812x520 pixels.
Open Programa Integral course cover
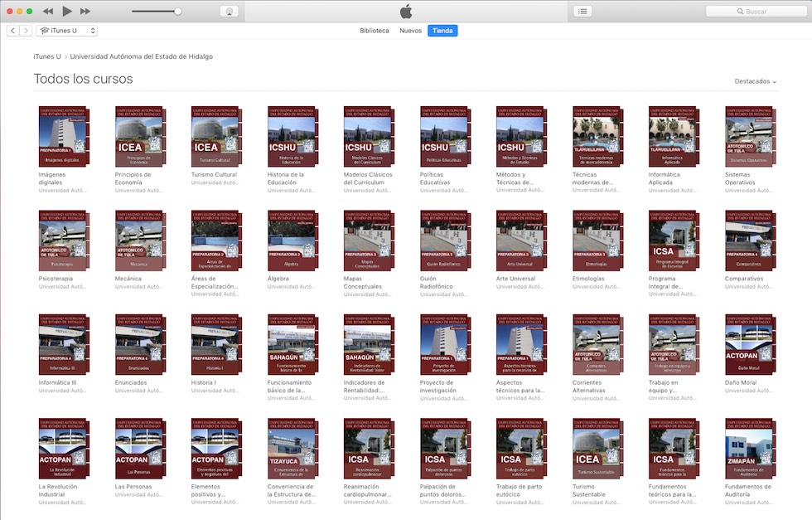[x=674, y=241]
